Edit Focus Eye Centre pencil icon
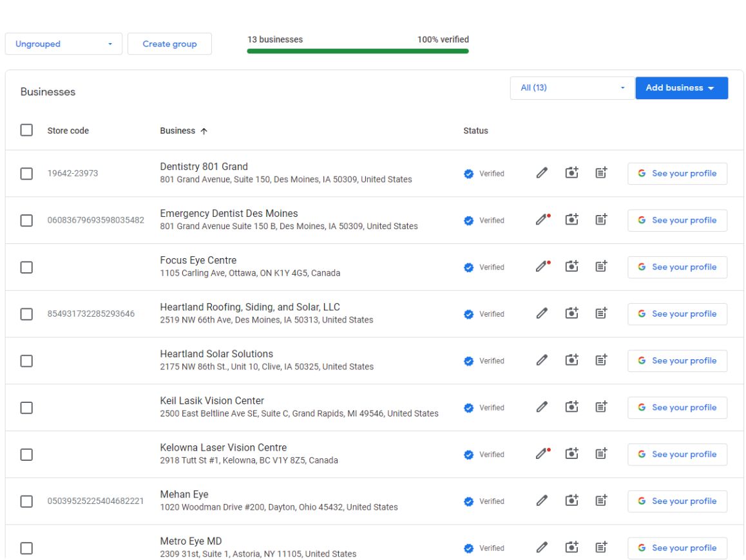The width and height of the screenshot is (746, 560). [x=542, y=266]
